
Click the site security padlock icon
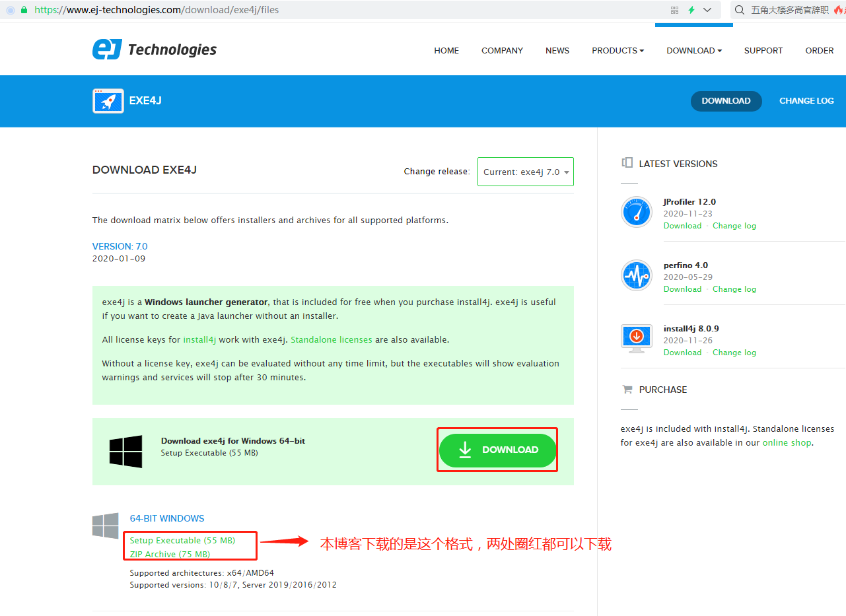click(24, 10)
